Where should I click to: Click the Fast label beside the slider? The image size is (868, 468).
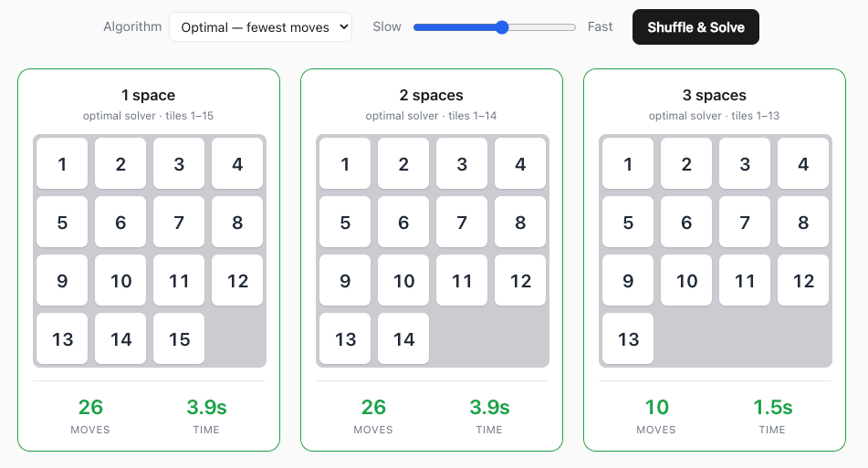pos(600,26)
